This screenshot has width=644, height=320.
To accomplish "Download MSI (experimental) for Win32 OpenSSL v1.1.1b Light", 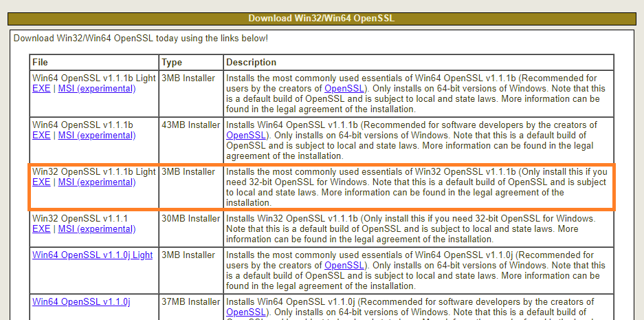I will [97, 182].
